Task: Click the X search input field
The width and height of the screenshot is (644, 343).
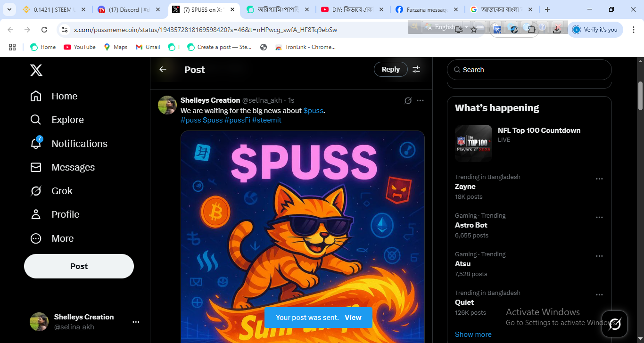Action: click(x=529, y=70)
